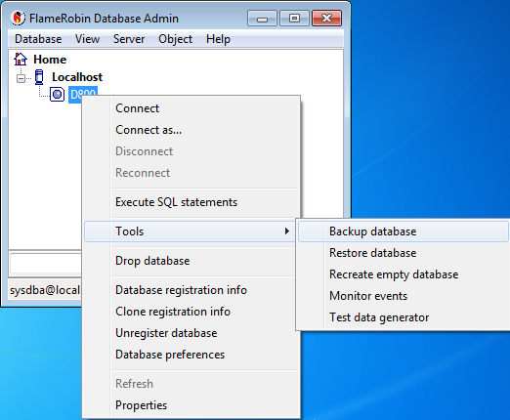
Task: Select the Localhost tree item label
Action: [x=77, y=77]
